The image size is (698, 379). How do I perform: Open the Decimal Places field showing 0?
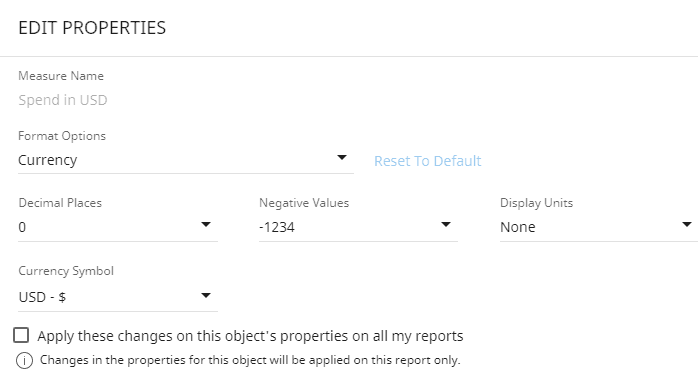pos(118,227)
